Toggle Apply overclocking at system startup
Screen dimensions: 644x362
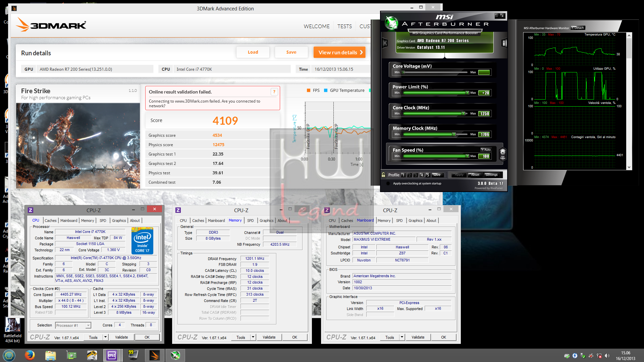pyautogui.click(x=388, y=183)
